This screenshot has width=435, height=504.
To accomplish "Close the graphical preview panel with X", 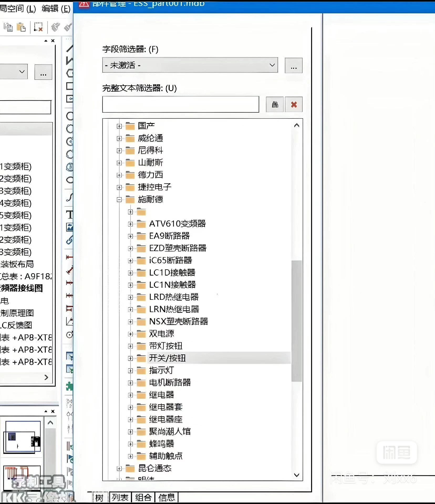I will (53, 411).
